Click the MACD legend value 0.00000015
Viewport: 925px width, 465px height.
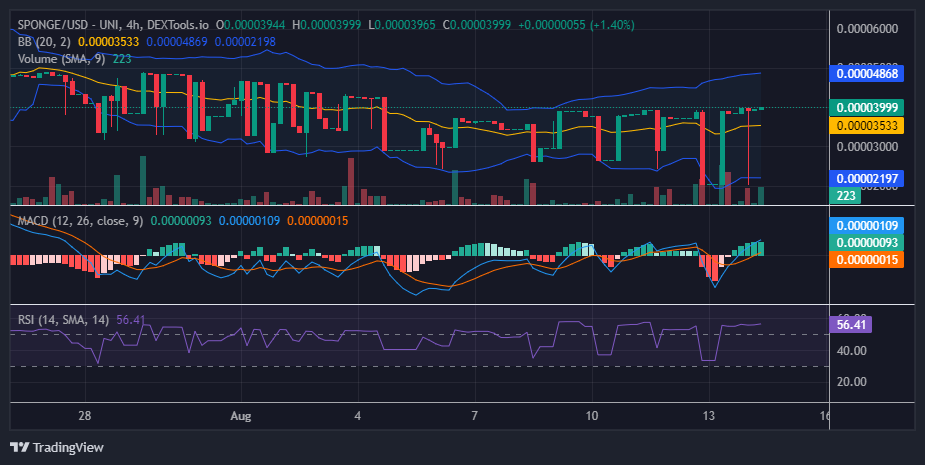point(318,221)
